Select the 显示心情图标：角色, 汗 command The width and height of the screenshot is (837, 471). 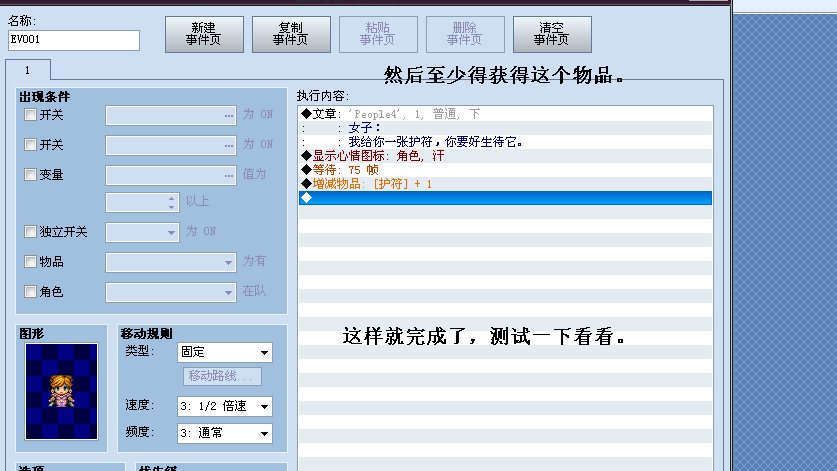click(505, 156)
